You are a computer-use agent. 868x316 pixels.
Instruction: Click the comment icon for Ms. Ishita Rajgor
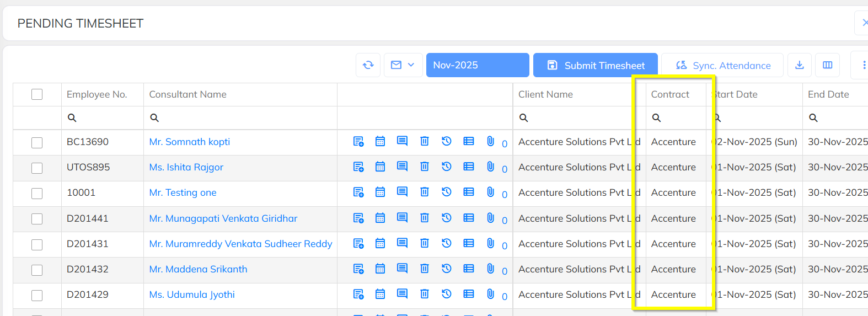tap(403, 167)
